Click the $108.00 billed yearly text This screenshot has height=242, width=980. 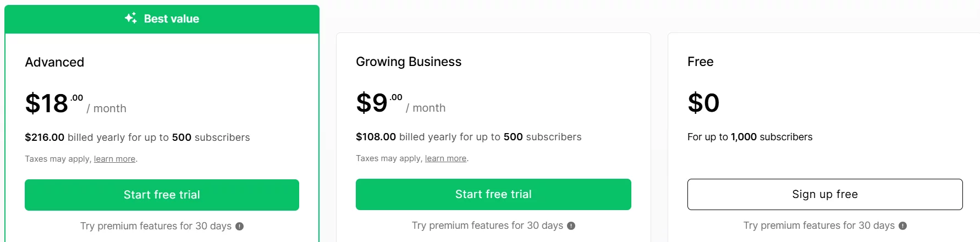[468, 137]
